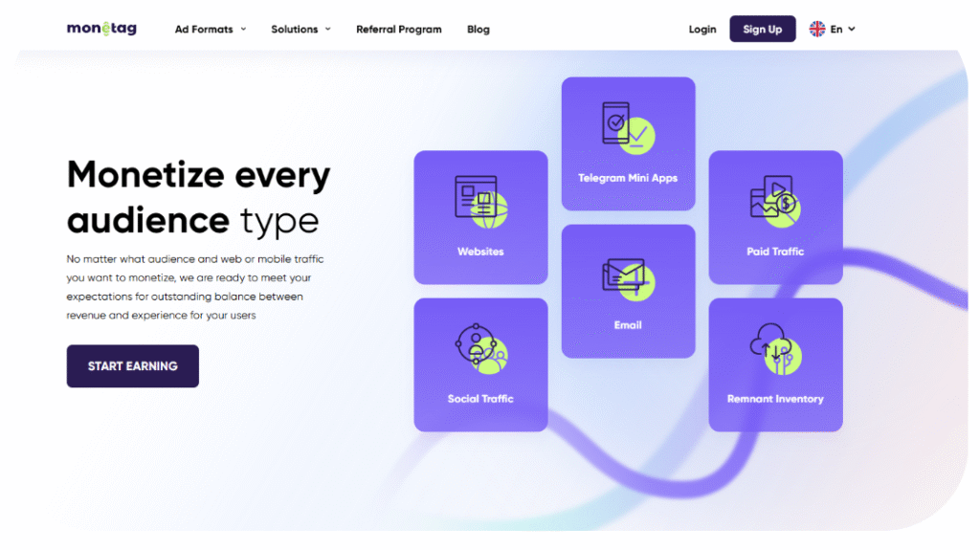This screenshot has width=980, height=550.
Task: Click the Monetag logo in header
Action: coord(101,29)
